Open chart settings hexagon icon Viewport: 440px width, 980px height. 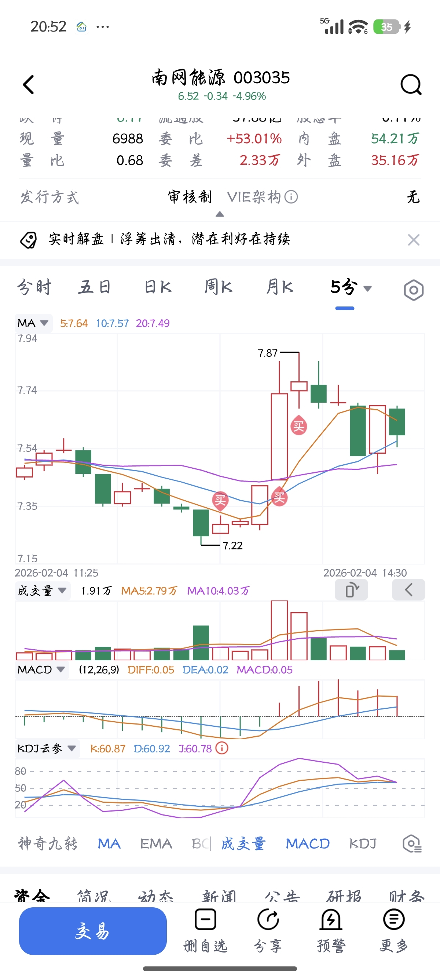tap(413, 290)
